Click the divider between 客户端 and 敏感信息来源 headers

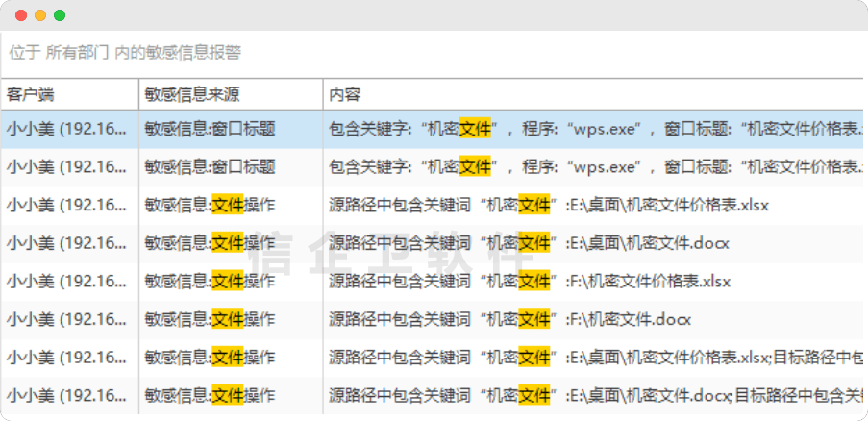click(138, 93)
